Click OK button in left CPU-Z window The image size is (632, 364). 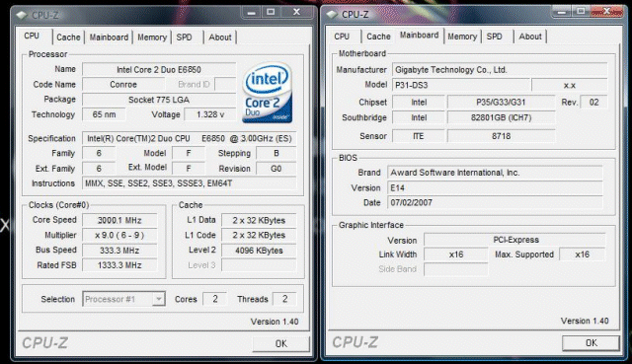pyautogui.click(x=280, y=343)
